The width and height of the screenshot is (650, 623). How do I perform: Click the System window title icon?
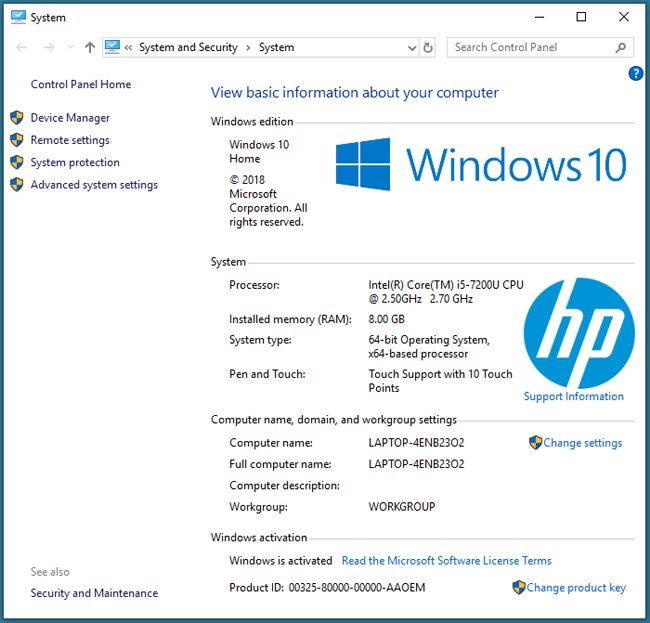[18, 17]
